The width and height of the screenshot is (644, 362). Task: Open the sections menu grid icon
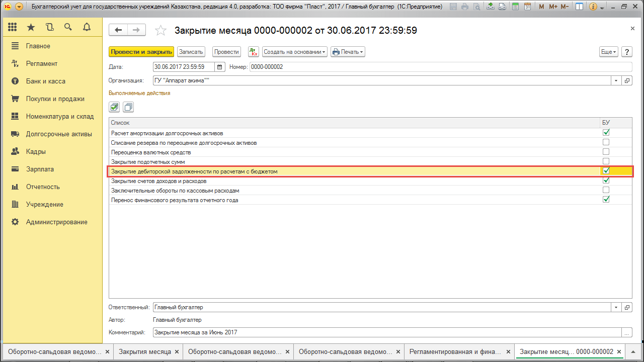(x=13, y=27)
